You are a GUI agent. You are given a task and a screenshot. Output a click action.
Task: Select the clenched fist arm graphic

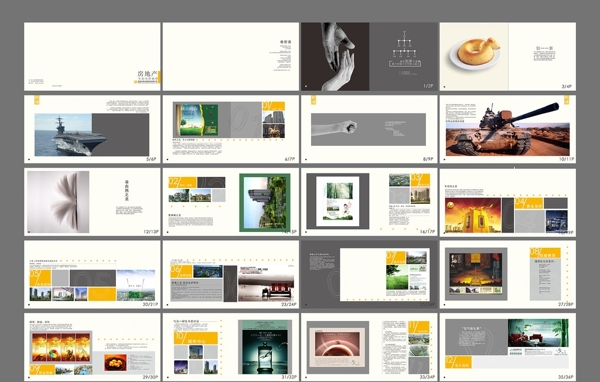(334, 128)
